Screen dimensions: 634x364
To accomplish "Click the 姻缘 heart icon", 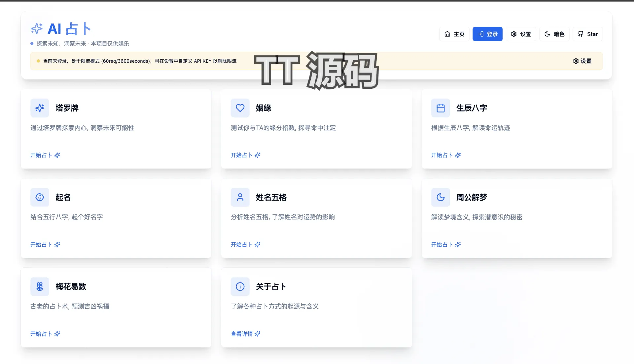I will (240, 108).
